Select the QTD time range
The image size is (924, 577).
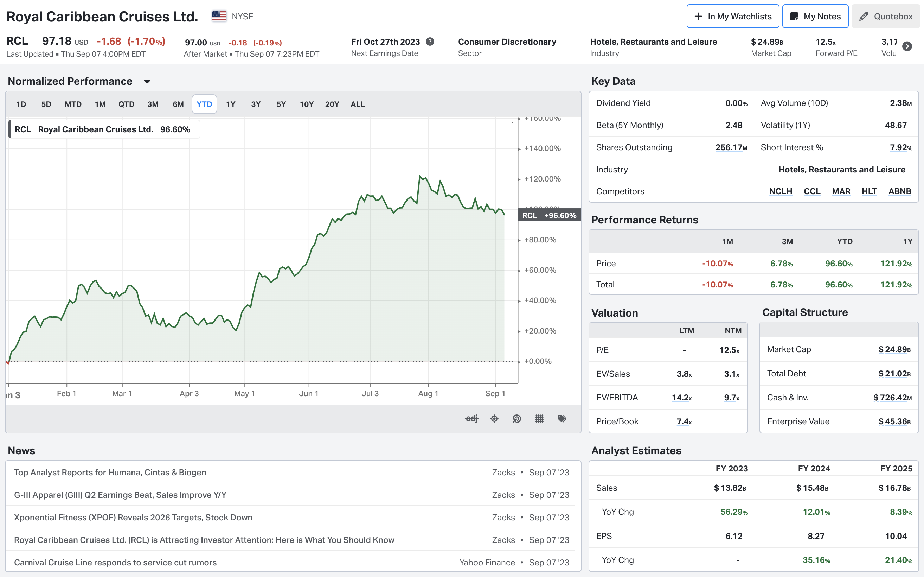click(126, 104)
